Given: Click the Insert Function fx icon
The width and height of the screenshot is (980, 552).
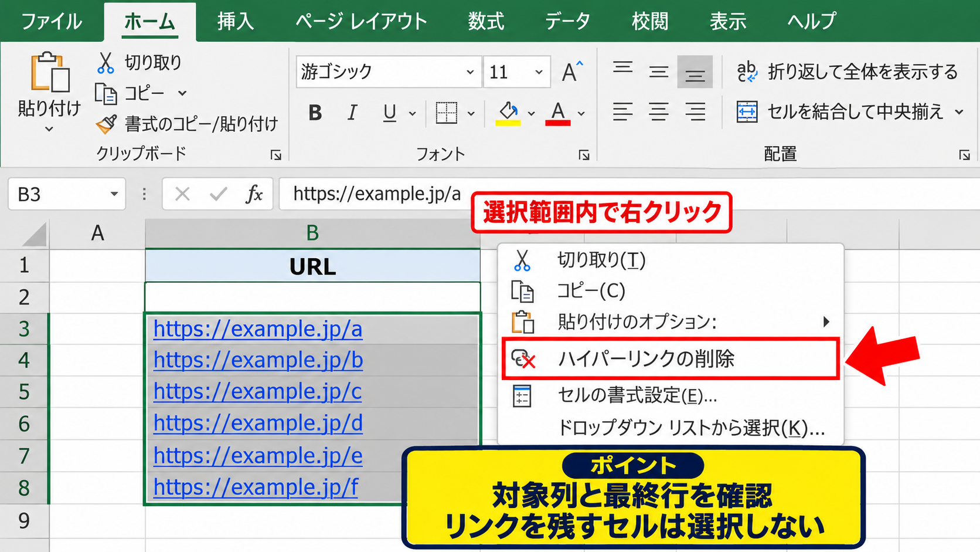Looking at the screenshot, I should [254, 194].
